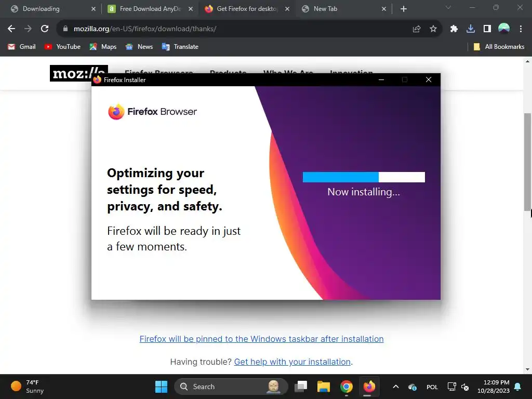Share this page icon in address bar

pyautogui.click(x=416, y=29)
